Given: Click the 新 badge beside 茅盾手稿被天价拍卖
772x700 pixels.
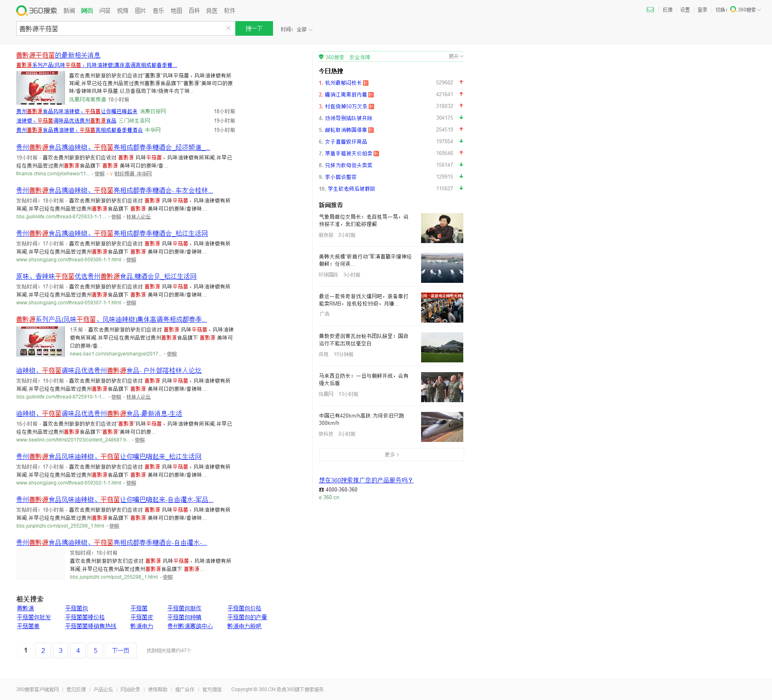Looking at the screenshot, I should [376, 153].
